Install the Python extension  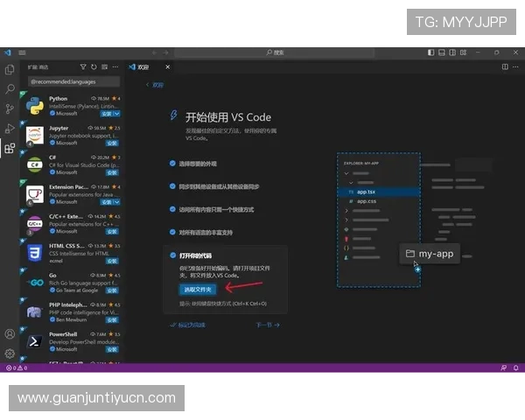pyautogui.click(x=106, y=114)
